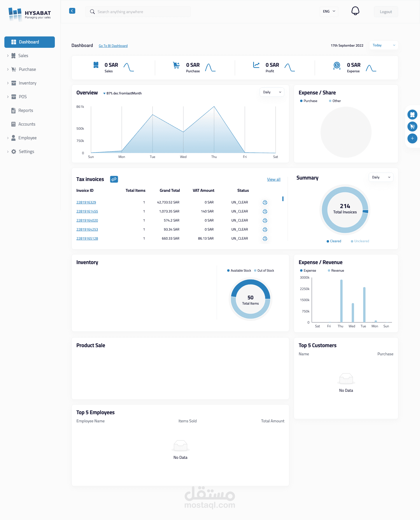Click the Expense sparkline trend icon
This screenshot has height=520, width=420.
[371, 68]
